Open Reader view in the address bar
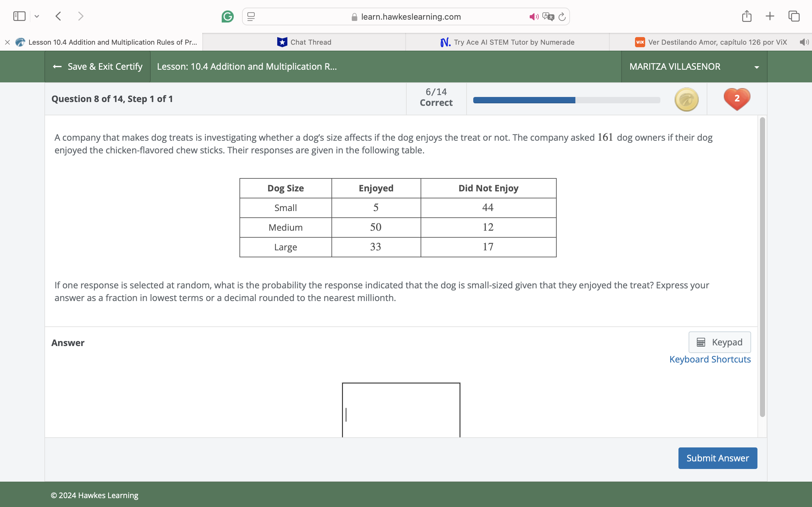This screenshot has width=812, height=507. click(x=250, y=16)
